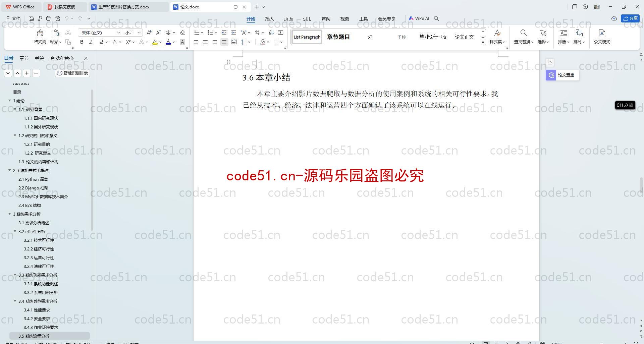Set paragraph to align left
644x344 pixels.
tap(196, 42)
